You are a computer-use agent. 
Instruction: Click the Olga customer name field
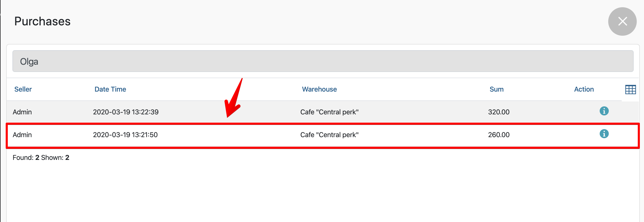(323, 61)
